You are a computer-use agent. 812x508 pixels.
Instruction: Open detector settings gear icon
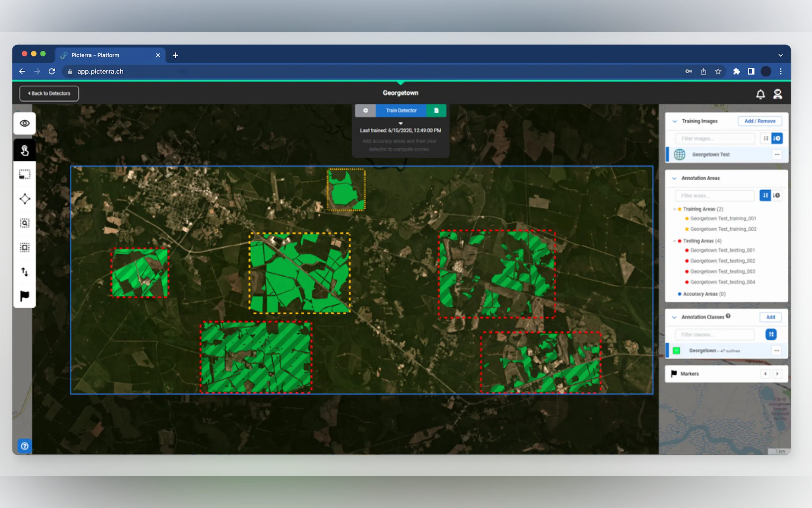(365, 111)
